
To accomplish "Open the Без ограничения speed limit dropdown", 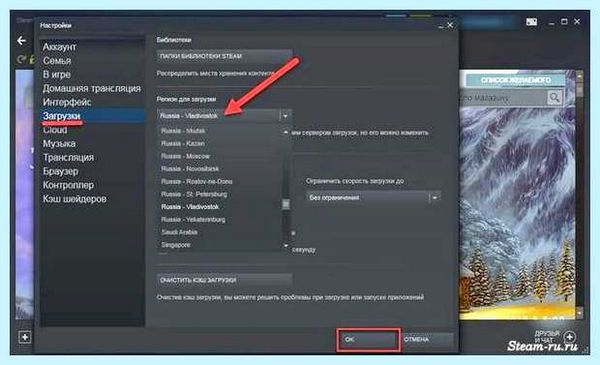I will tap(373, 198).
